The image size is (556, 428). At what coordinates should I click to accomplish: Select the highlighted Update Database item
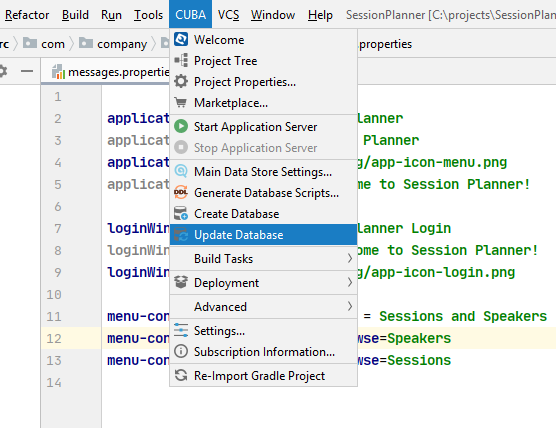tap(263, 235)
